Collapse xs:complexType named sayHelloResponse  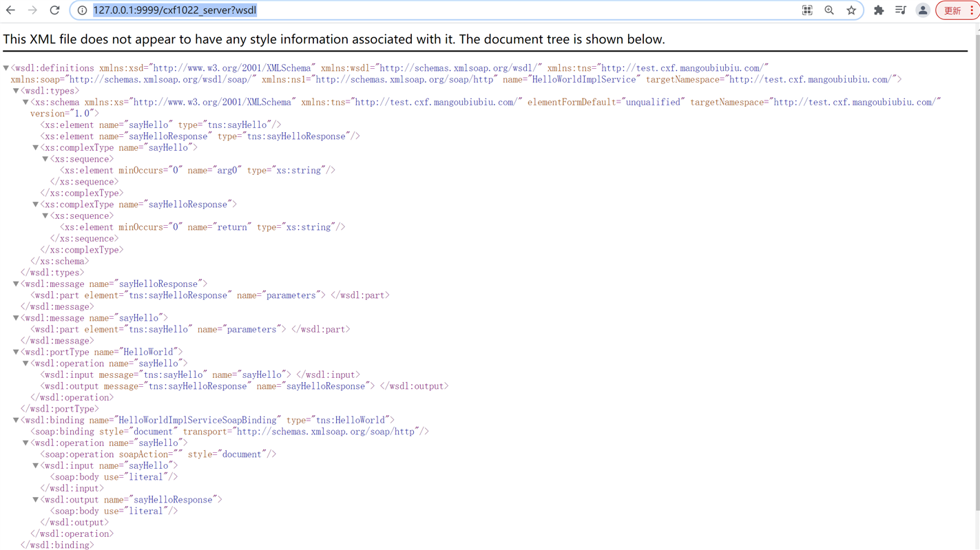coord(36,204)
